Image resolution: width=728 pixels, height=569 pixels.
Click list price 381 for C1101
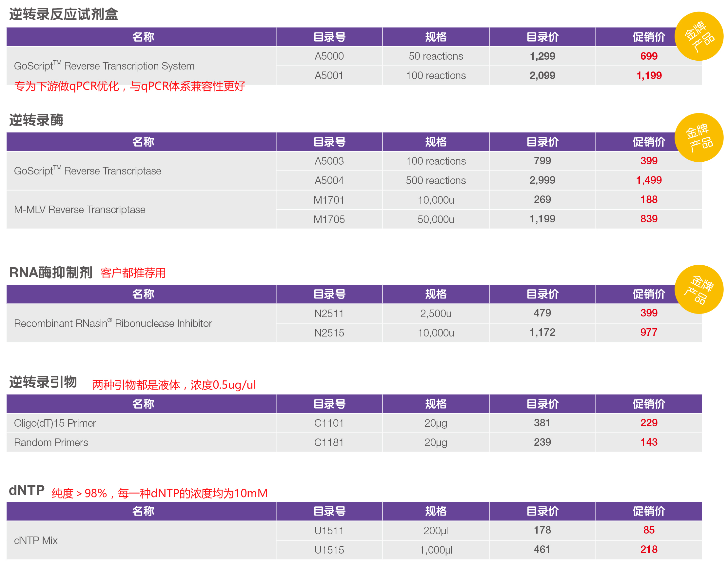pos(542,423)
